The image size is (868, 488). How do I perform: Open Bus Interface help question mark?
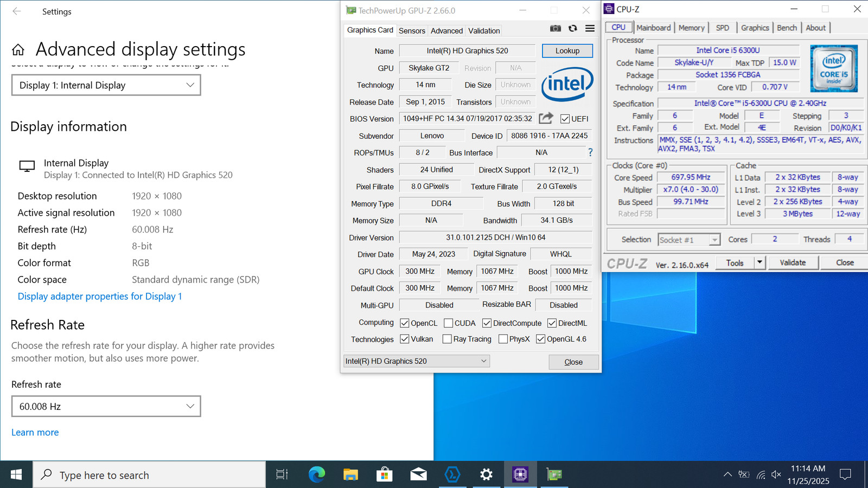click(x=590, y=152)
